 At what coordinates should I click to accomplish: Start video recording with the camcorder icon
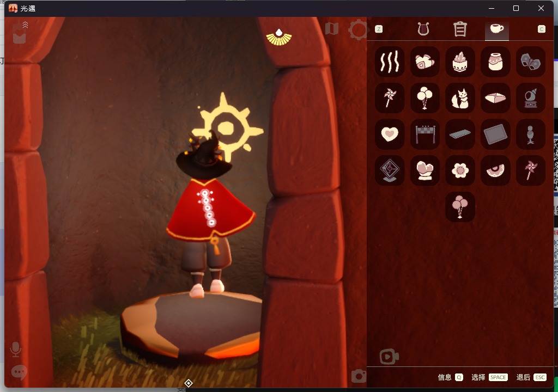coord(389,357)
